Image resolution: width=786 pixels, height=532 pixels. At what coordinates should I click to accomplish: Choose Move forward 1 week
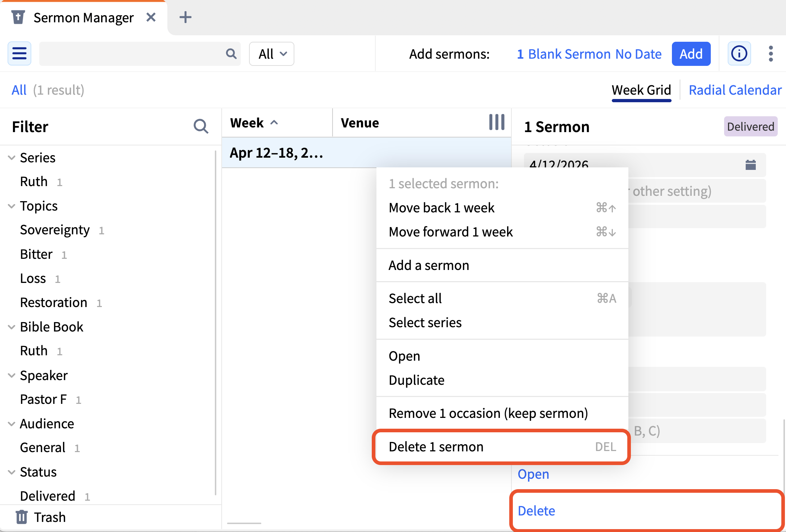click(x=502, y=232)
